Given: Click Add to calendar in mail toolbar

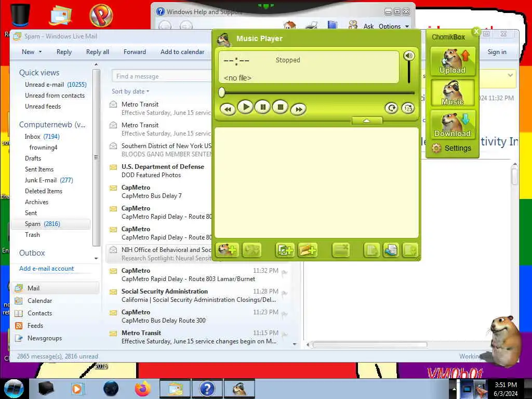Looking at the screenshot, I should tap(182, 52).
